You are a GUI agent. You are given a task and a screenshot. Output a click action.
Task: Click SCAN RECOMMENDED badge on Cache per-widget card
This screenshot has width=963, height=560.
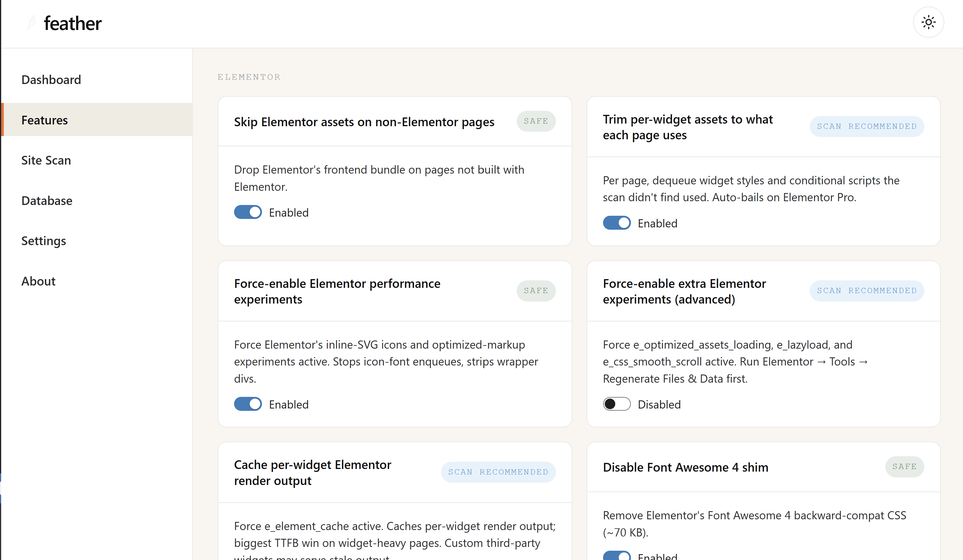tap(498, 472)
